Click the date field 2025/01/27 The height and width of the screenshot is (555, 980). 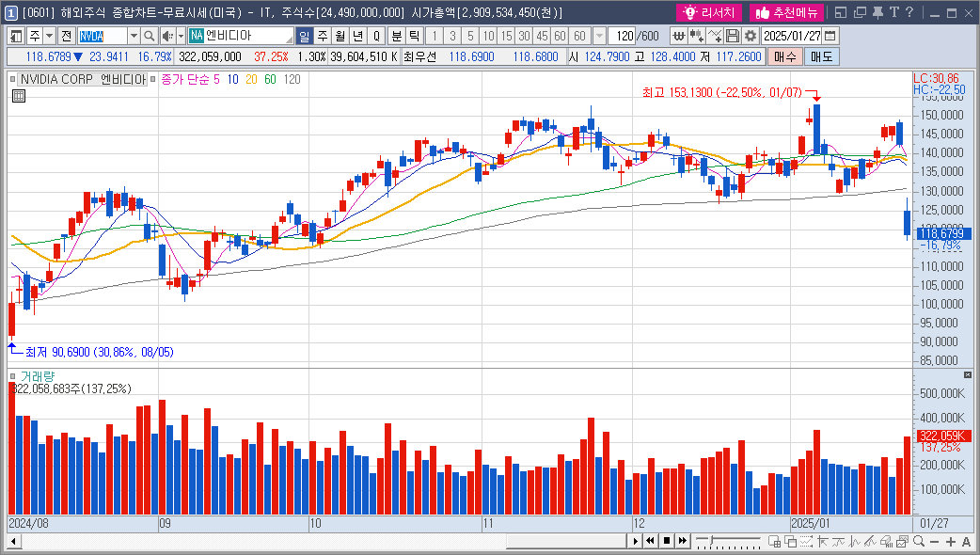[792, 36]
